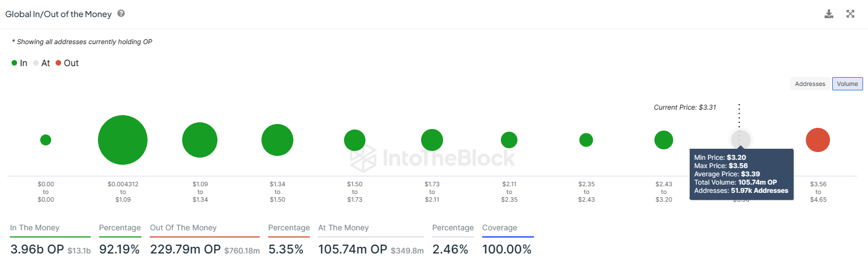Click the Out Of The Money stat label
Viewport: 868px width, 270px height.
click(183, 228)
